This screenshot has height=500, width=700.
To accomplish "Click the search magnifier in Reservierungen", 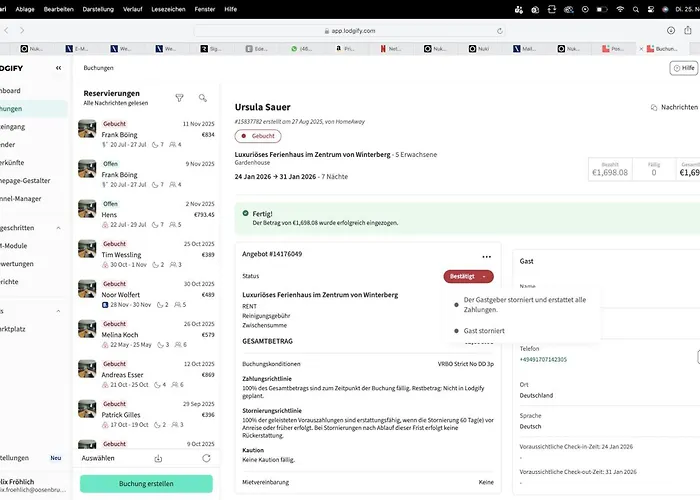I will (x=203, y=98).
